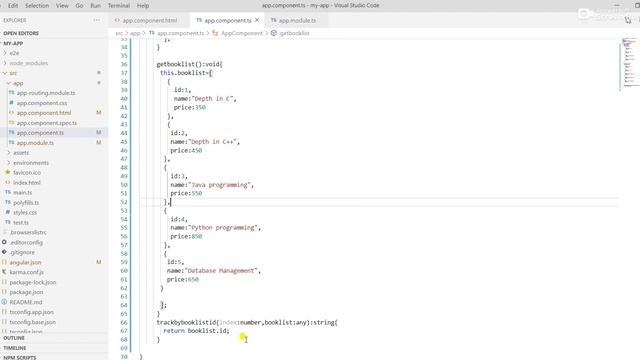
Task: Collapse the src folder
Action: 5,73
